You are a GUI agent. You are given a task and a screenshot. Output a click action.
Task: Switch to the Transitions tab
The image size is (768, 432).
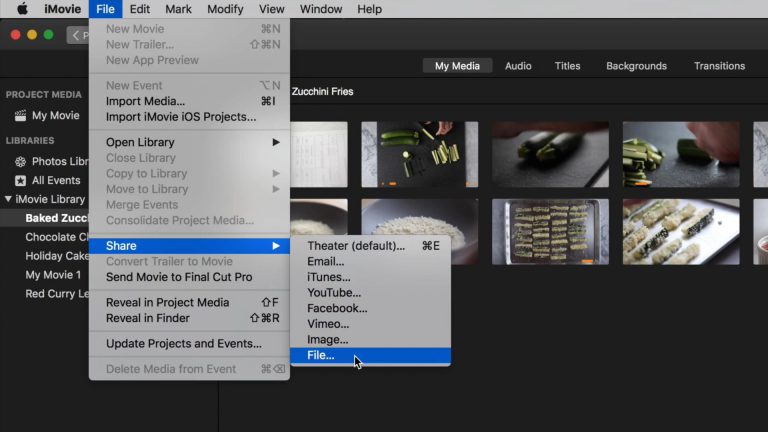tap(719, 66)
